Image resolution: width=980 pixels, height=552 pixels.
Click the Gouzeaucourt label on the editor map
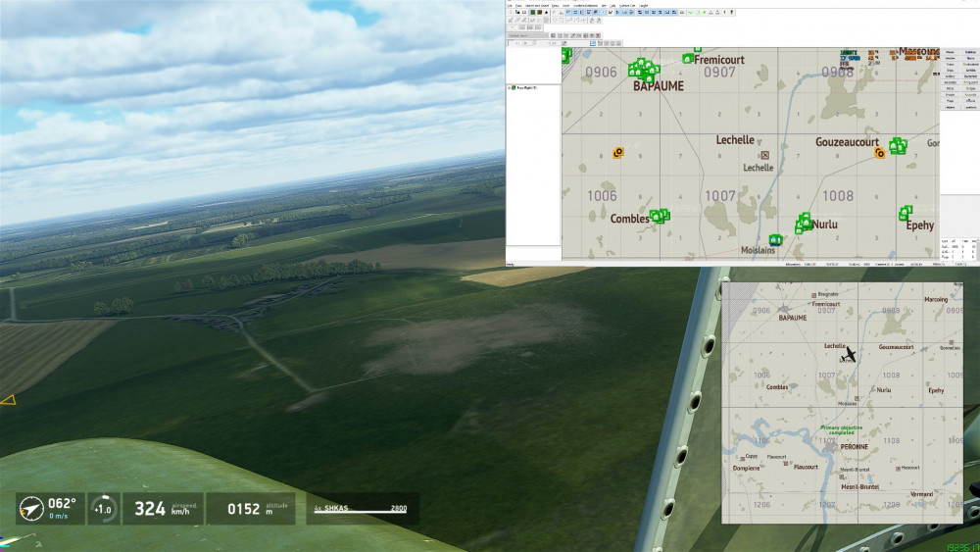pyautogui.click(x=847, y=142)
